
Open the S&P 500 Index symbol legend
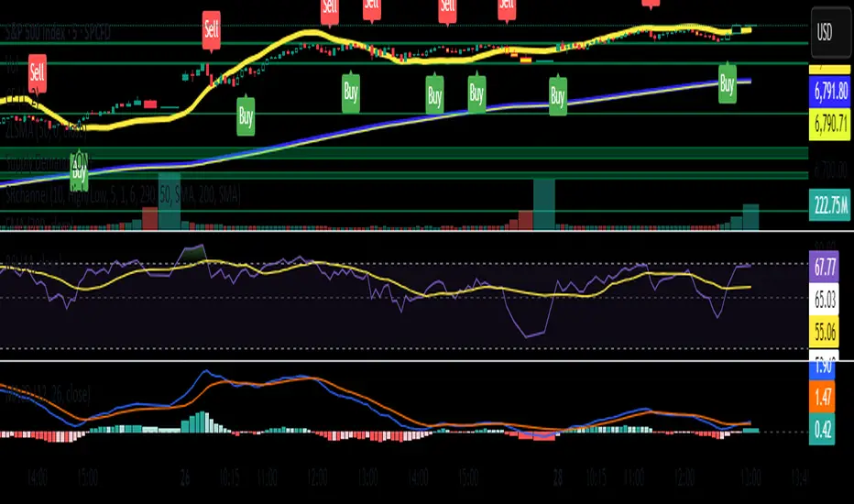pyautogui.click(x=59, y=33)
